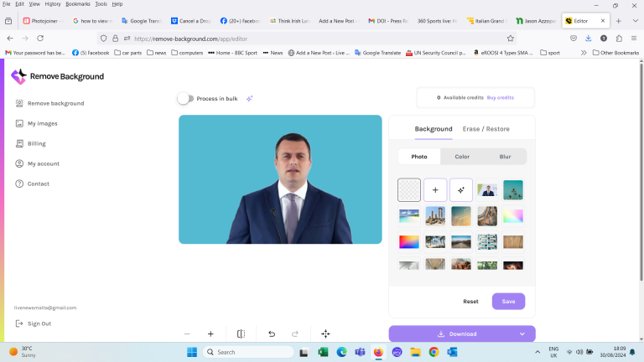Expand the Download options chevron
Image resolution: width=644 pixels, height=362 pixels.
(x=522, y=334)
